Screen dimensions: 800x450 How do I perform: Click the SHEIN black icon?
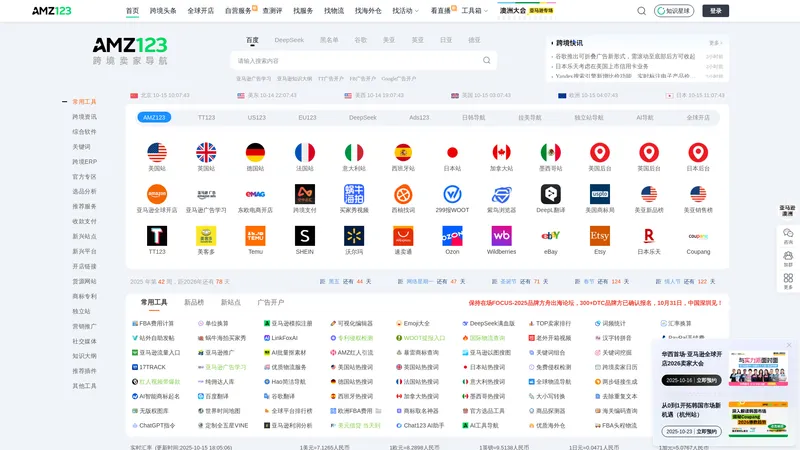pos(304,236)
